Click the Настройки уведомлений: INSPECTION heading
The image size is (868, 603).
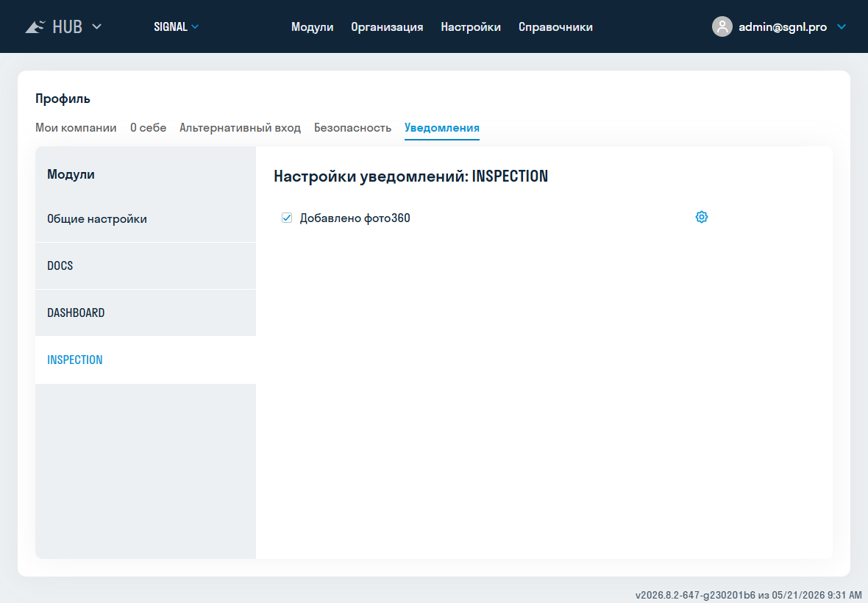(410, 176)
